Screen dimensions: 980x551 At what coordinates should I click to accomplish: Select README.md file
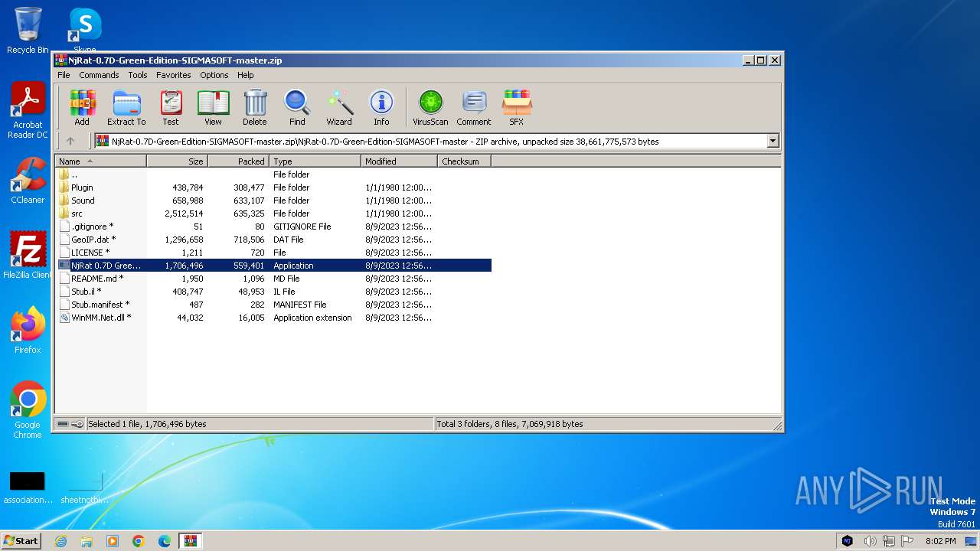[x=273, y=279]
